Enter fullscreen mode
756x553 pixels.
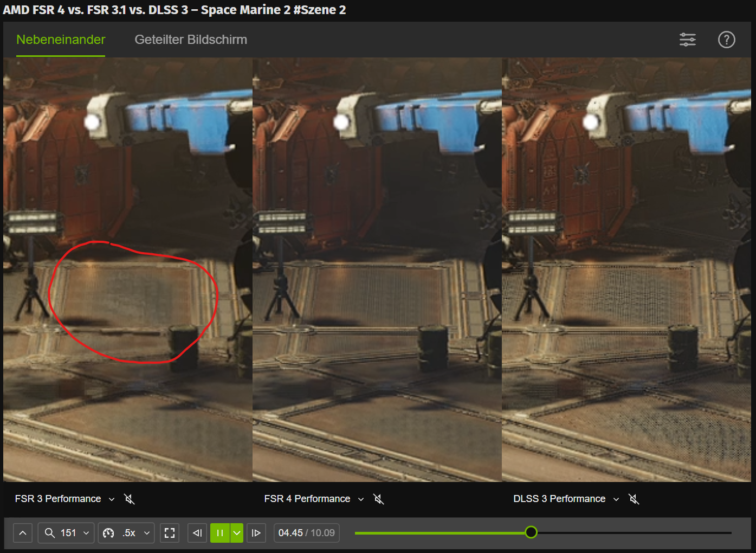pos(170,533)
